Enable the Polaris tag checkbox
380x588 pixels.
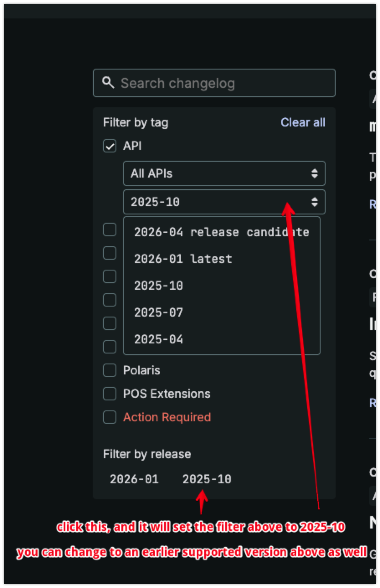tap(110, 370)
